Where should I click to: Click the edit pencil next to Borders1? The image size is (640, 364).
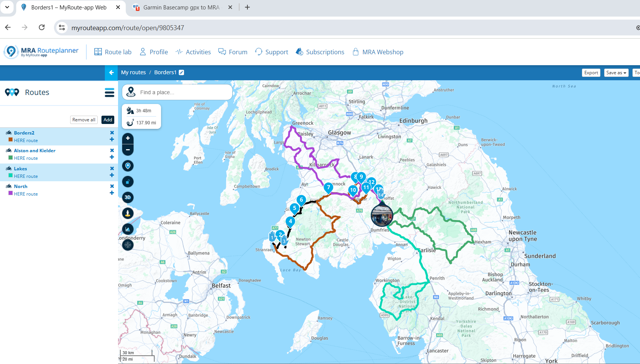click(181, 72)
